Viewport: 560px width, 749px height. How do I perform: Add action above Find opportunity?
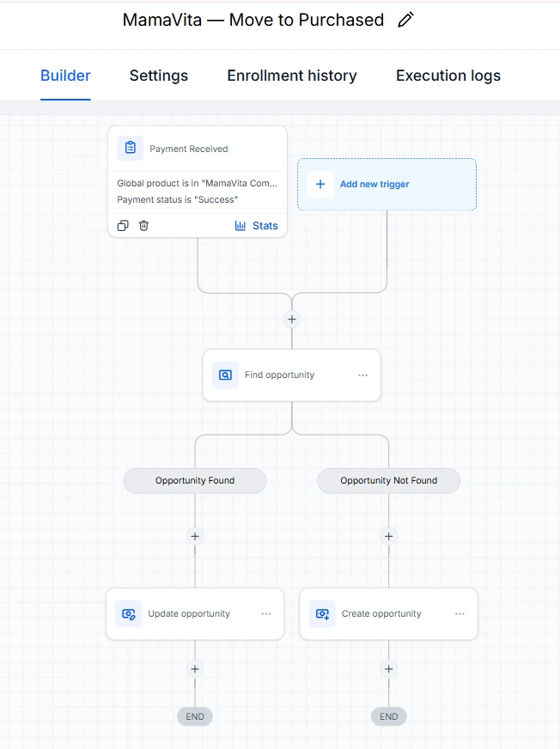(x=292, y=319)
